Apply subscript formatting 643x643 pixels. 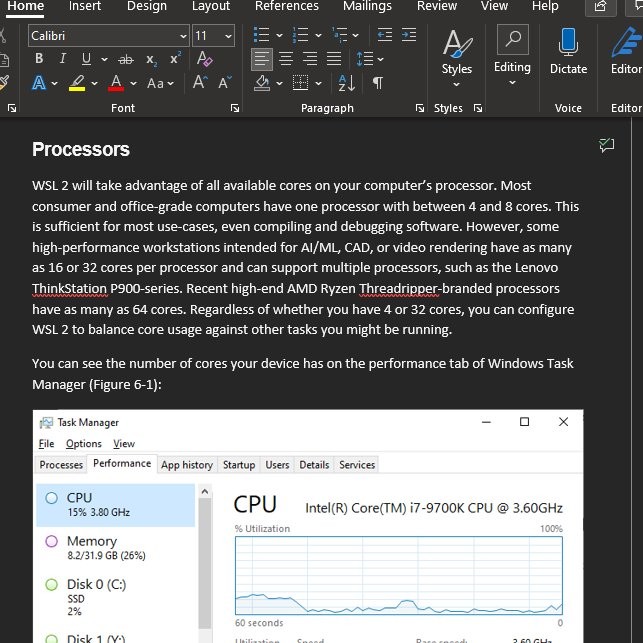151,59
